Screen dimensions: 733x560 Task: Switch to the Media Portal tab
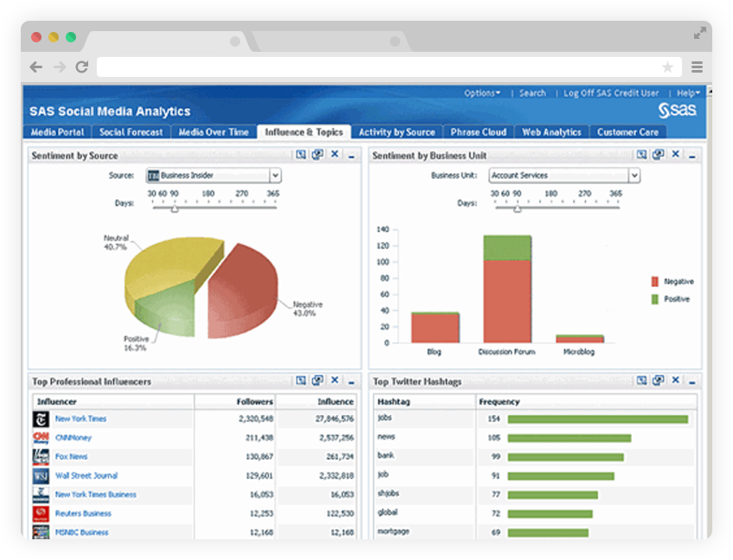coord(58,132)
